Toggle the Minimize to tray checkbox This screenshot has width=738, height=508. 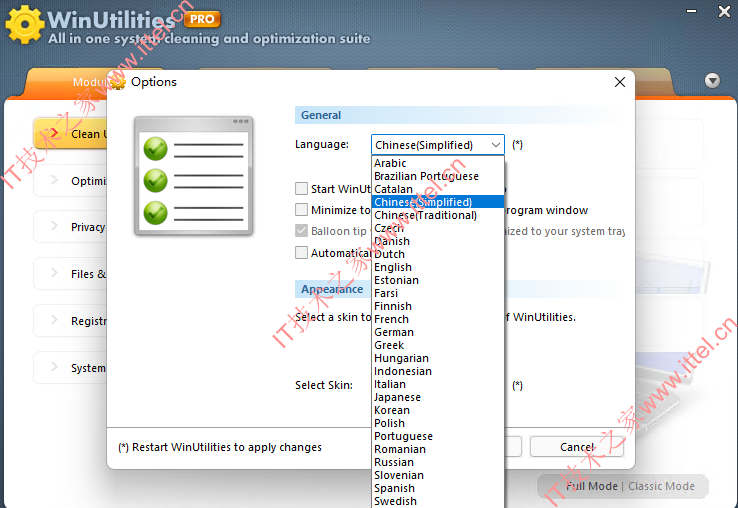(301, 210)
